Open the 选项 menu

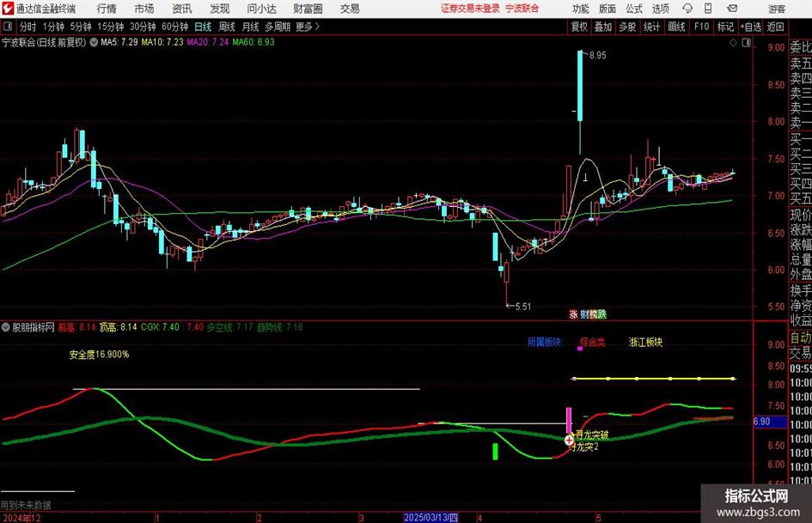[x=660, y=9]
